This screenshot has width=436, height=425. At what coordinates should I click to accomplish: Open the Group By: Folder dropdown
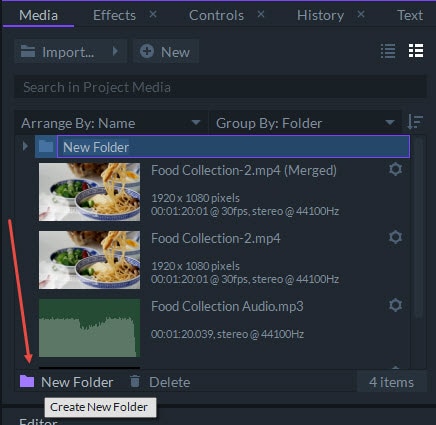(305, 123)
